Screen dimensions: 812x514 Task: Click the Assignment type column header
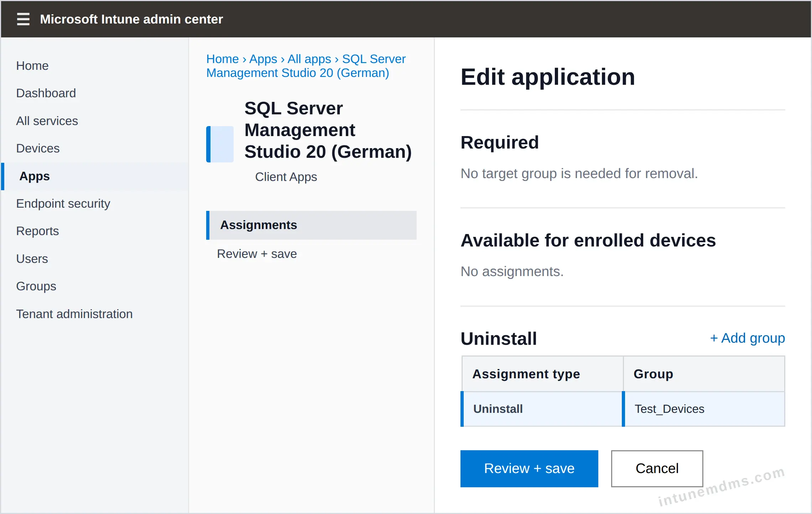[x=542, y=374]
